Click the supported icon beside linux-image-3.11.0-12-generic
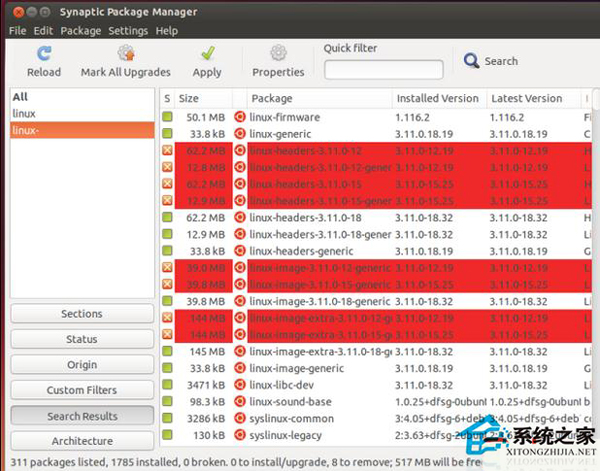 240,267
